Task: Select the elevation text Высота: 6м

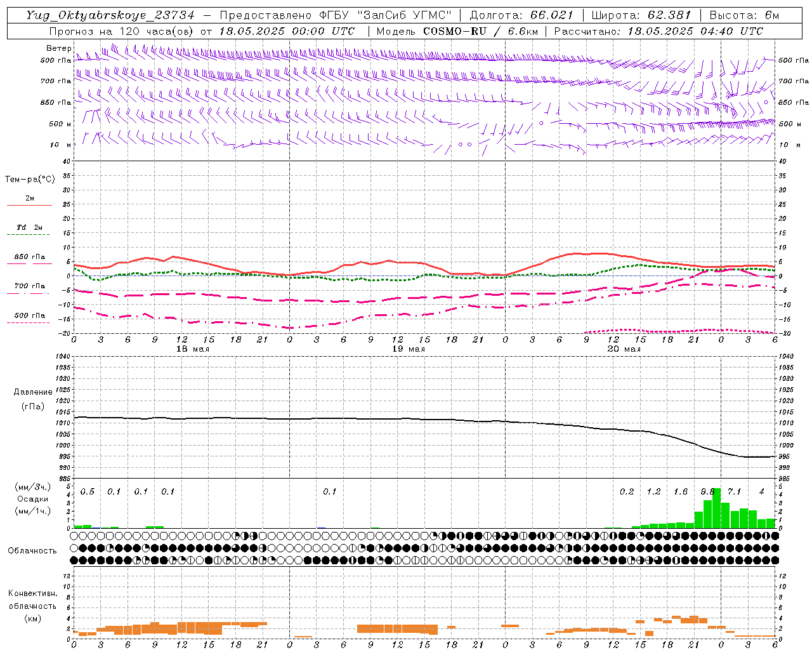Action: [745, 15]
